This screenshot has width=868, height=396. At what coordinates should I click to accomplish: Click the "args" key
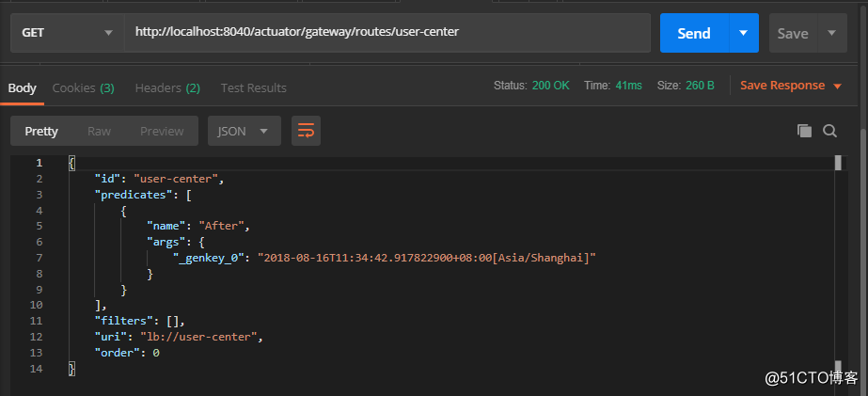pos(166,242)
